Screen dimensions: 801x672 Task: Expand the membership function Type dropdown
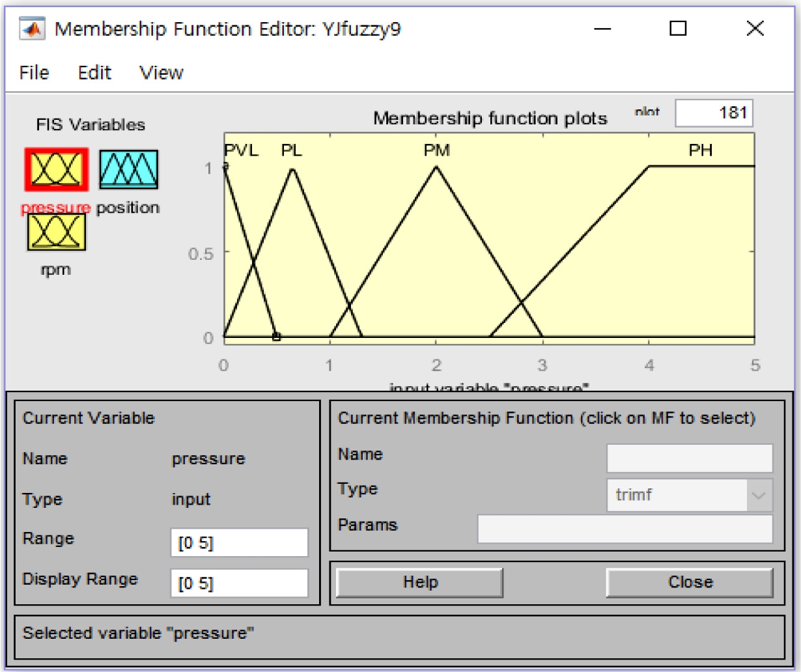click(x=758, y=495)
